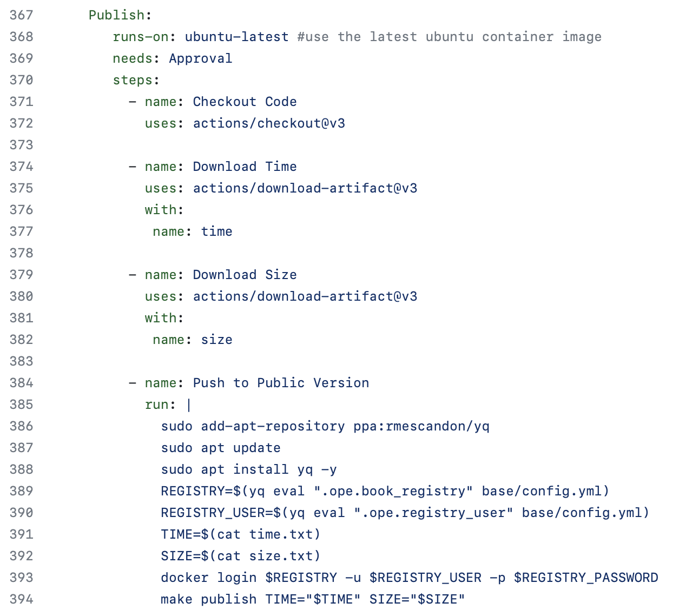Click line number 394 in the gutter
The image size is (679, 616).
22,599
